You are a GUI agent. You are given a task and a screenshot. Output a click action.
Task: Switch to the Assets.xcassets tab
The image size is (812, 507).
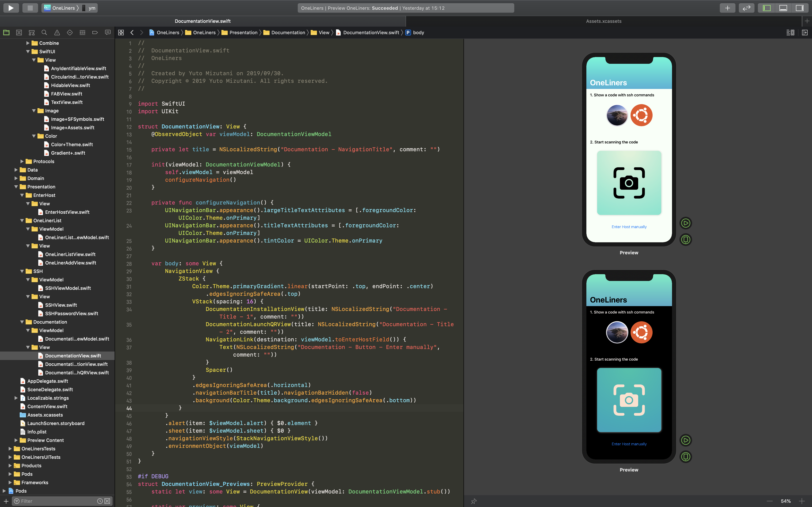tap(604, 21)
